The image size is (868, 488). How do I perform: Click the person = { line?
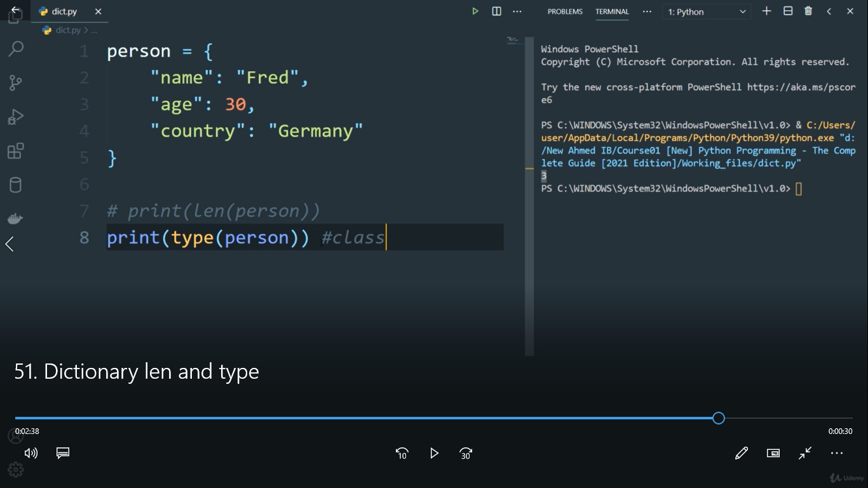(x=160, y=51)
